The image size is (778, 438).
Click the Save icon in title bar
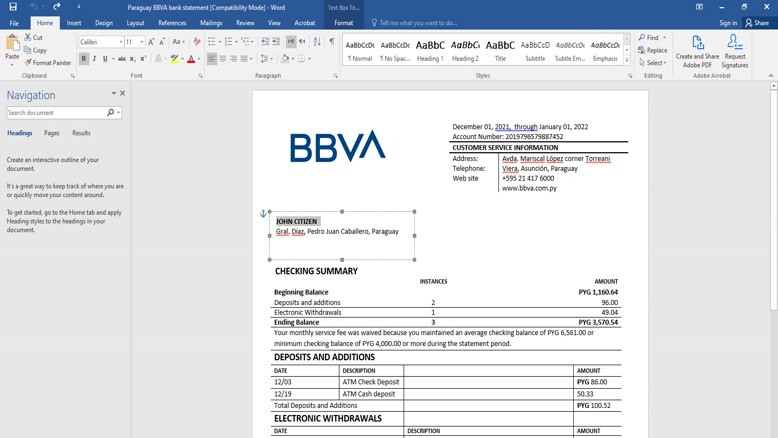13,7
